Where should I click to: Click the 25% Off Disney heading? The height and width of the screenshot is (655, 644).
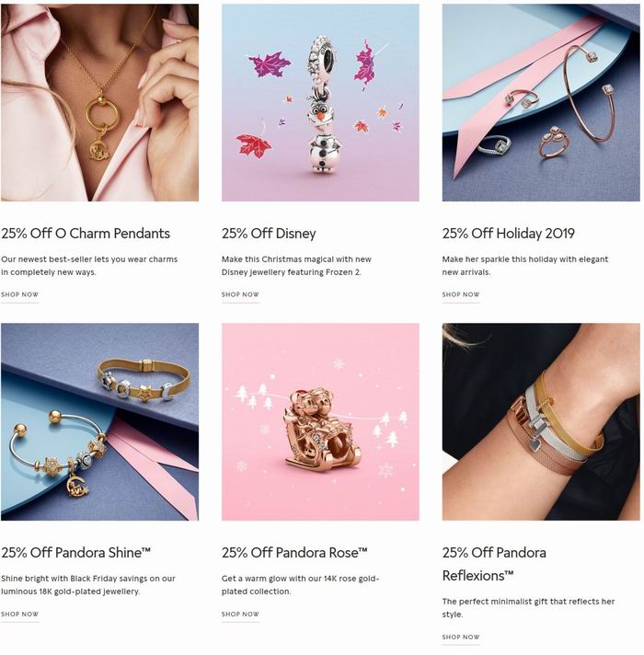(269, 233)
